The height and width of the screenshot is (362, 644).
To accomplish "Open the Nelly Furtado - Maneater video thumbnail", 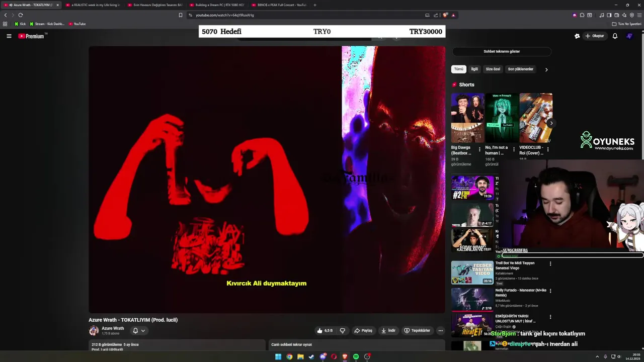I will 472,300.
